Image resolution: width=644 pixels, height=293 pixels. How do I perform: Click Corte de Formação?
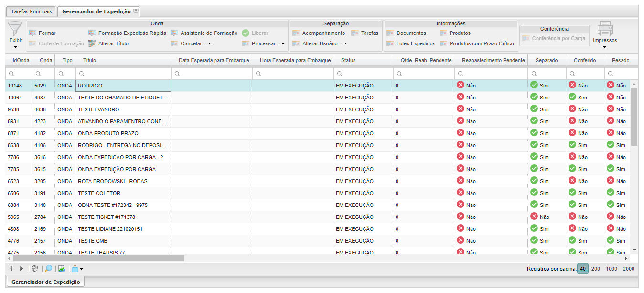[56, 43]
